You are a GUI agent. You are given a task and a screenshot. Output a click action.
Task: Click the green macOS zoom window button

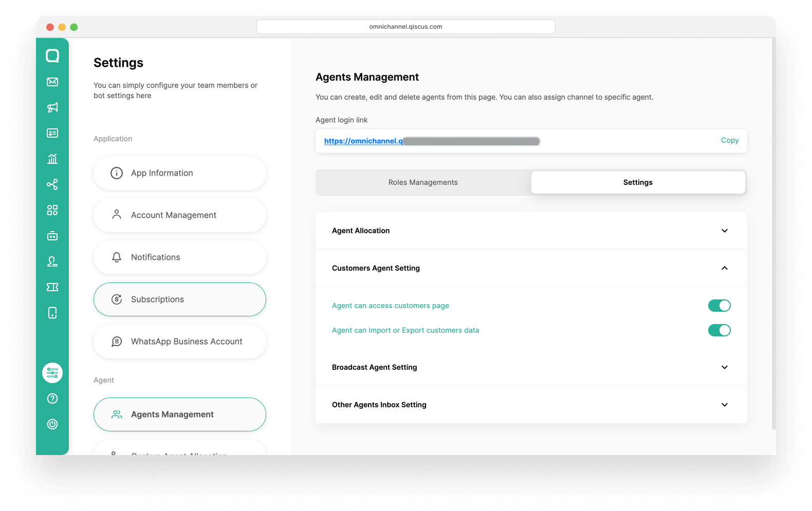coord(74,27)
